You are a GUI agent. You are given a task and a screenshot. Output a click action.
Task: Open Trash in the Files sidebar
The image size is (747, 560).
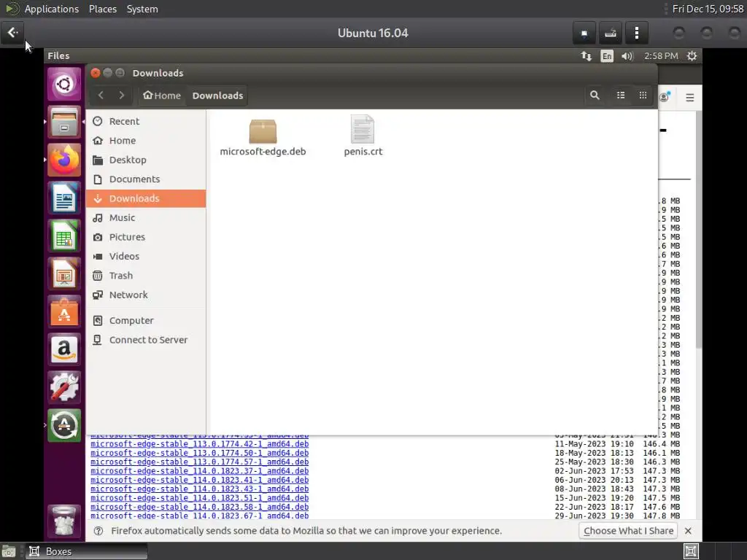[x=146, y=276]
